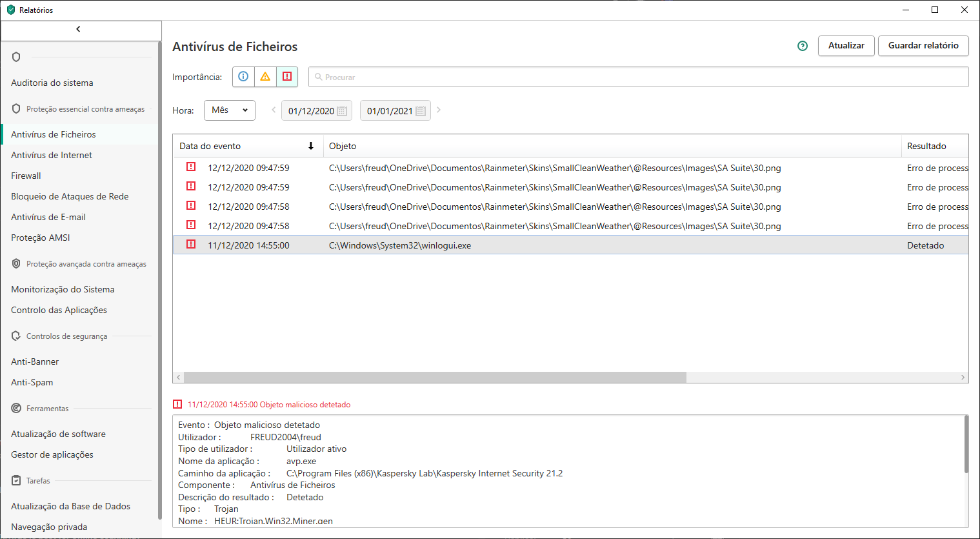This screenshot has height=539, width=980.
Task: Click the Atualizar button
Action: [x=846, y=46]
